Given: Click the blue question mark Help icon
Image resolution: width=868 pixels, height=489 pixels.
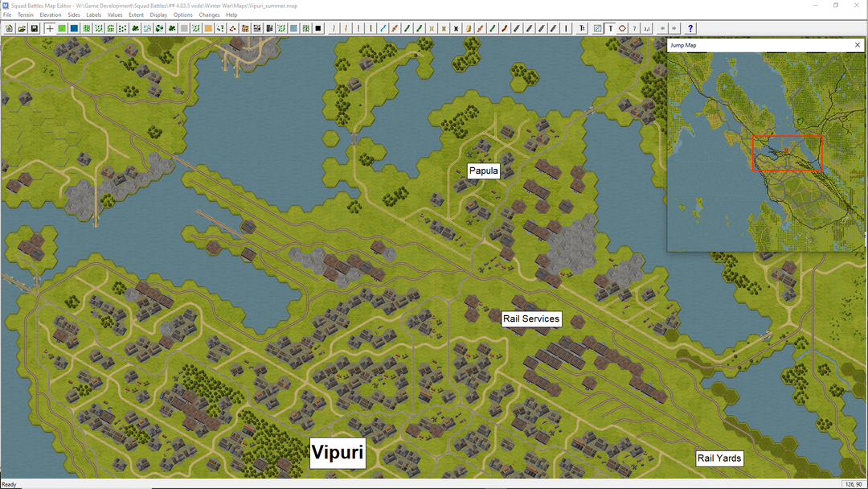Looking at the screenshot, I should tap(690, 28).
